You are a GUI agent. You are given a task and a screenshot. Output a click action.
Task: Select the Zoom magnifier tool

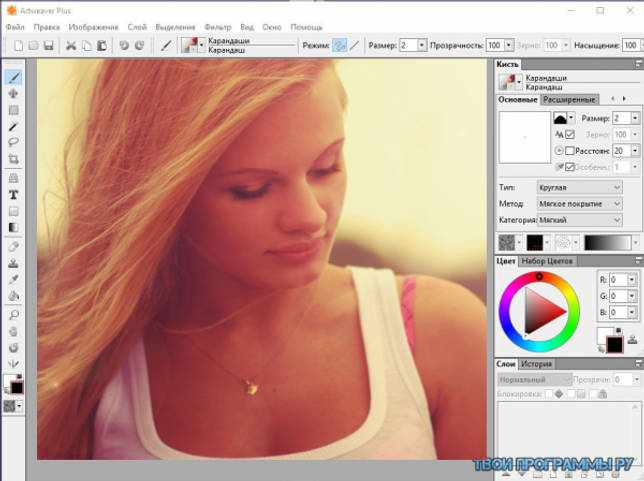[14, 315]
